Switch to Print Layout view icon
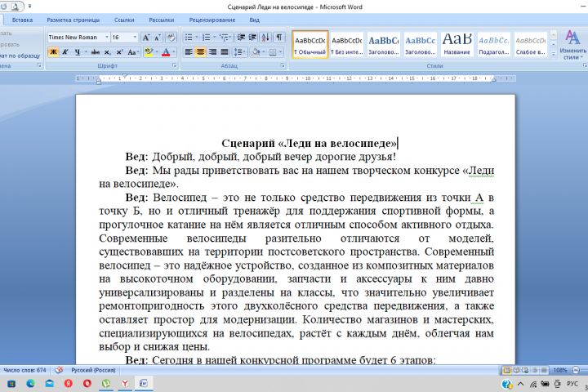The image size is (588, 392). click(x=506, y=370)
